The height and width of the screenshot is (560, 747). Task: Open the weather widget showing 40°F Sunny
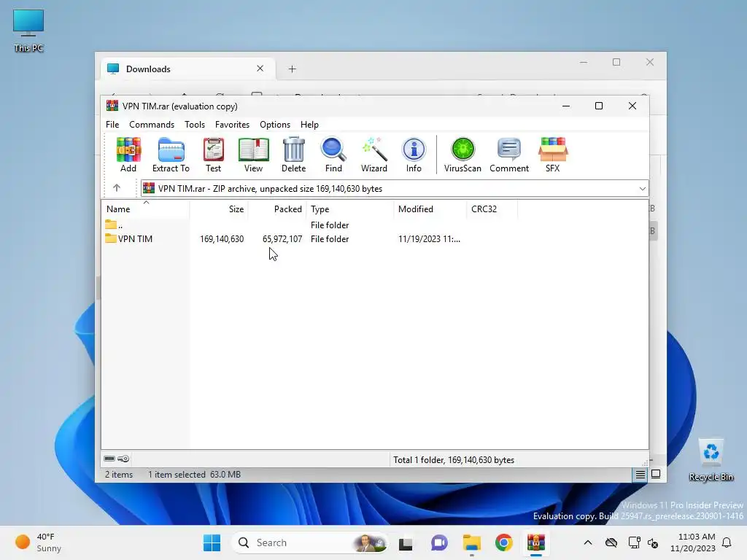[38, 542]
